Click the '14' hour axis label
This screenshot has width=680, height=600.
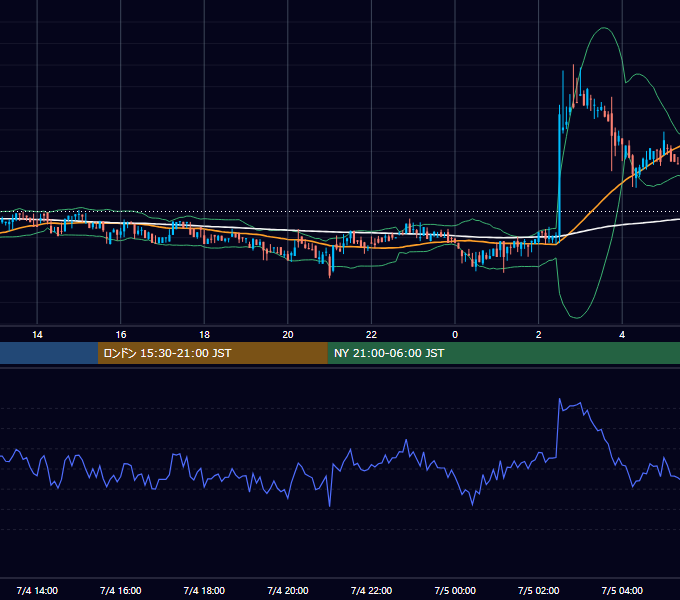tap(37, 335)
